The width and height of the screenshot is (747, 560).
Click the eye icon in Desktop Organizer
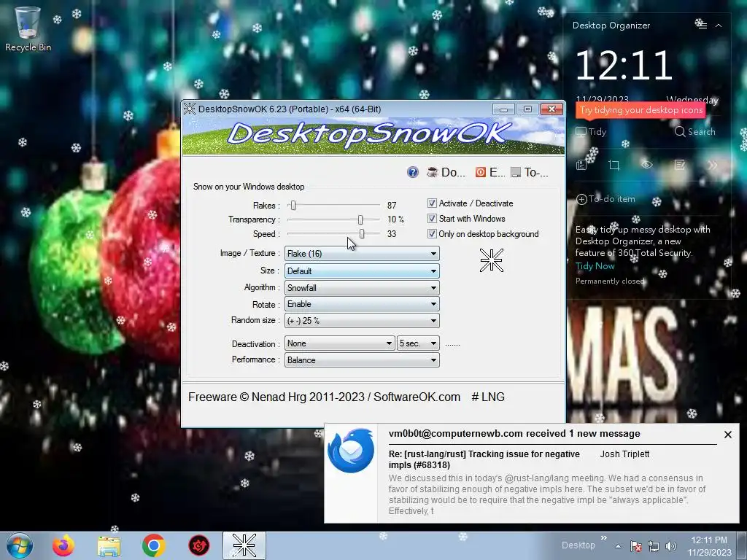647,166
